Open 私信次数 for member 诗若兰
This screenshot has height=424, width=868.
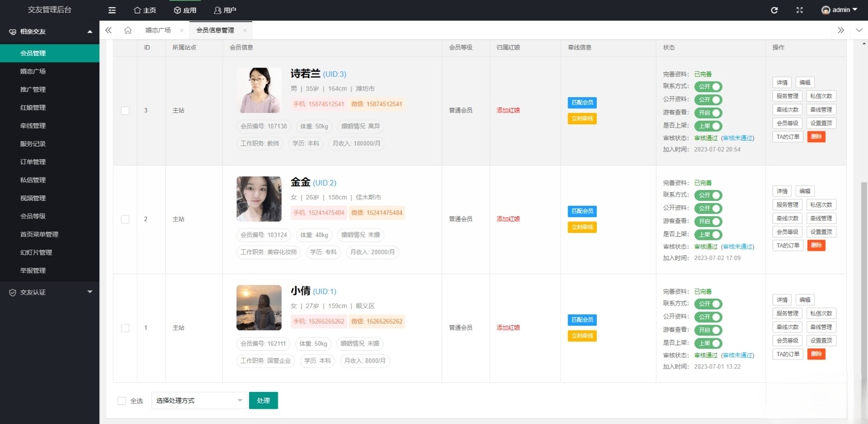point(821,96)
